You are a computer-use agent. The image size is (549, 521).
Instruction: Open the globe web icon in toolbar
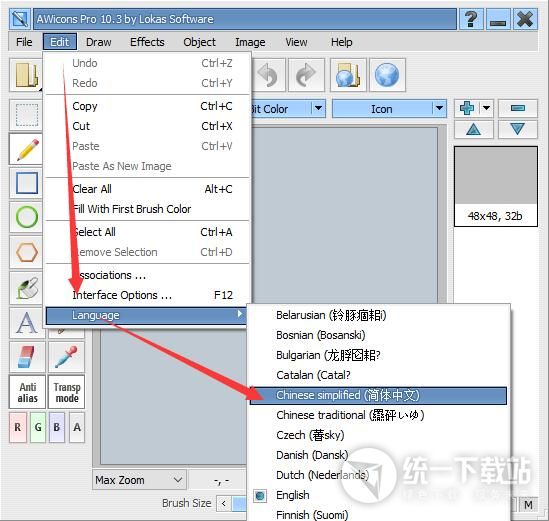(x=387, y=75)
